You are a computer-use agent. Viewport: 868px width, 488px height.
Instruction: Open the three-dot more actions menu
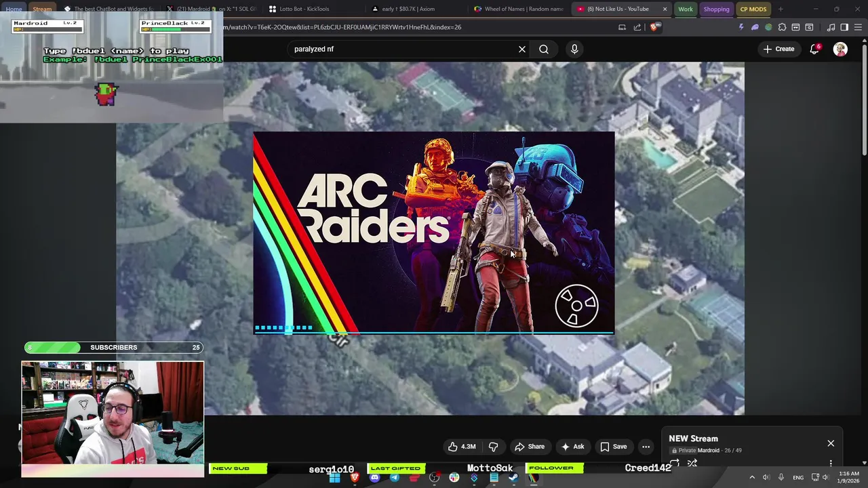tap(646, 447)
